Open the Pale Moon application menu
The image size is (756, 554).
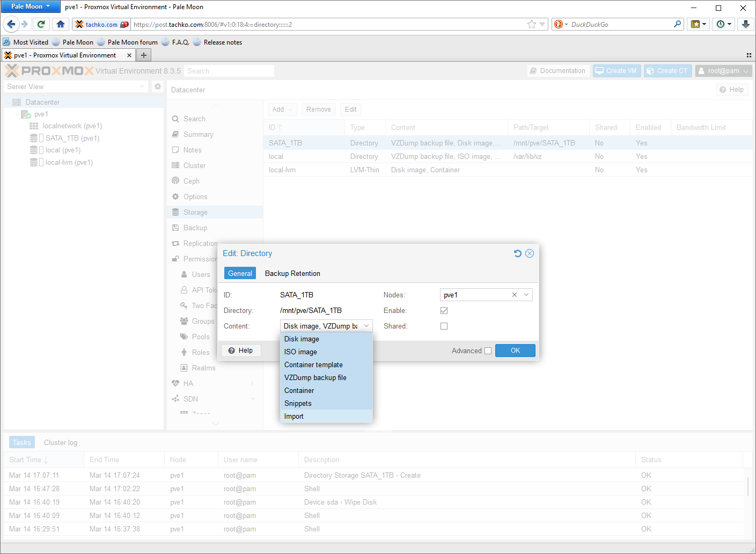[x=31, y=6]
